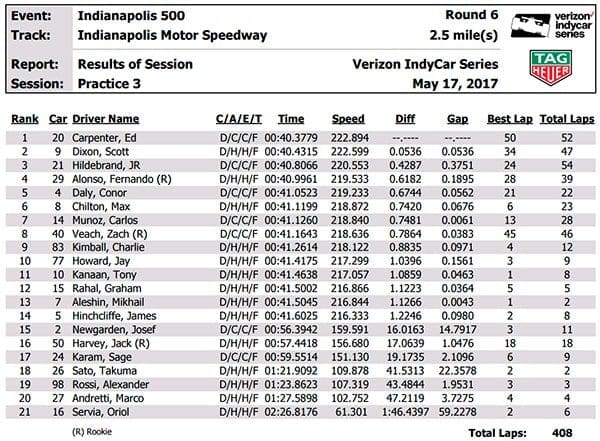600x441 pixels.
Task: Click the Rank column header
Action: (x=25, y=119)
